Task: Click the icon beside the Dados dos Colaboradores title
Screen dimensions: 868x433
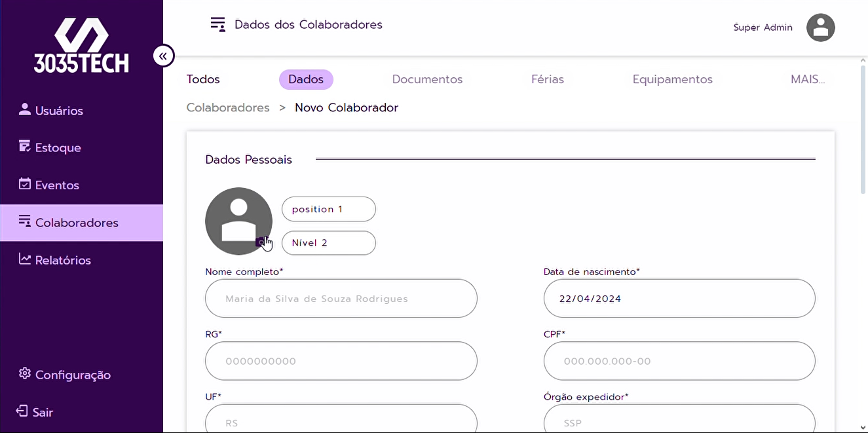Action: (218, 24)
